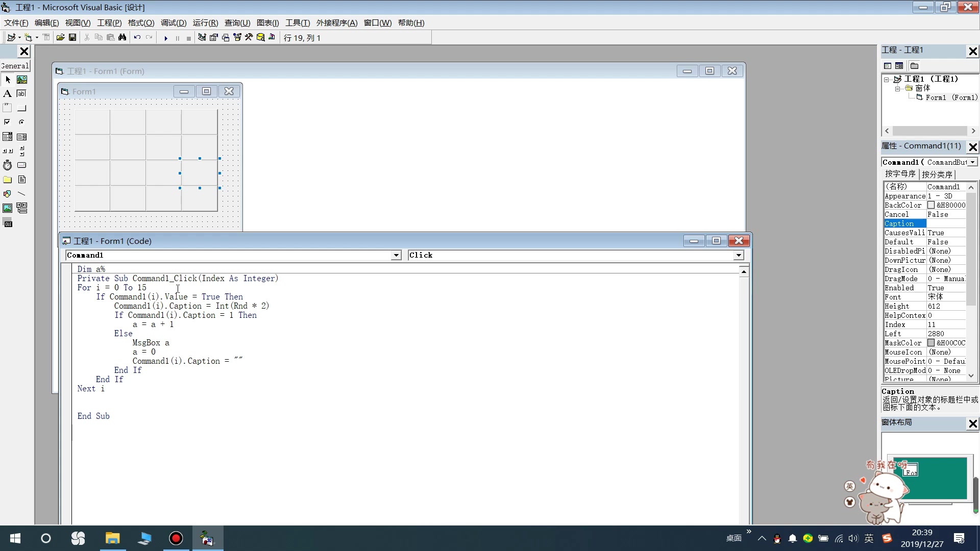Click the Caption property value field

point(946,223)
